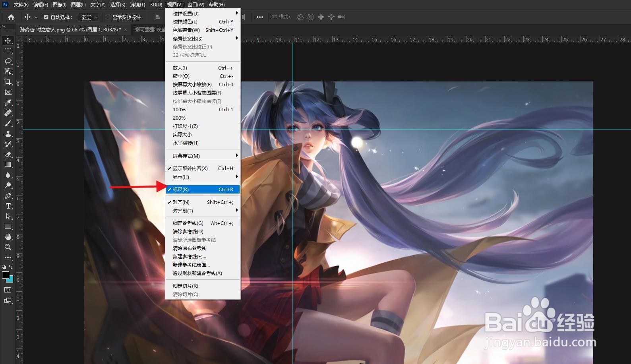
Task: Open the 文件(F) menu
Action: pos(21,5)
